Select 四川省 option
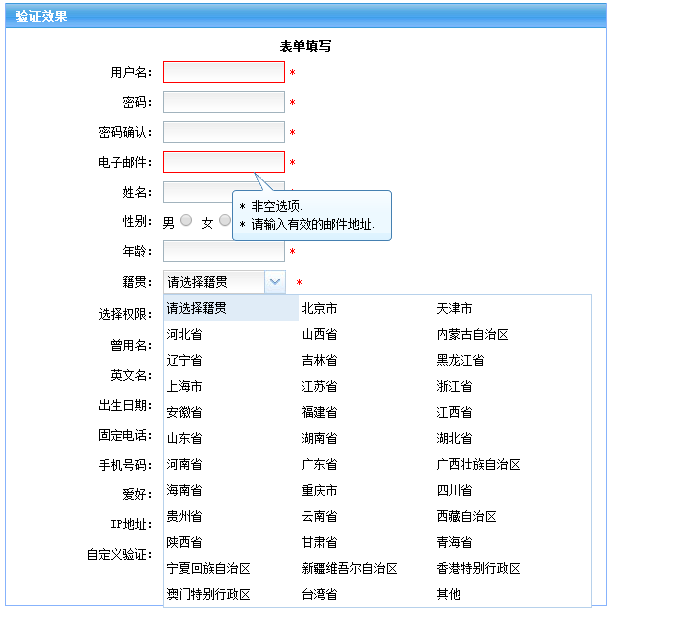 tap(454, 490)
